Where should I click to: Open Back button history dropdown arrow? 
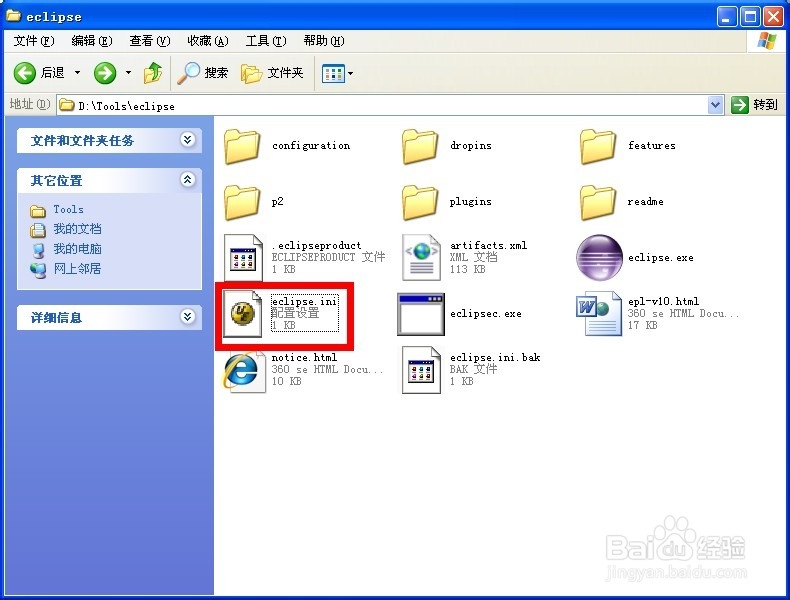pyautogui.click(x=77, y=73)
